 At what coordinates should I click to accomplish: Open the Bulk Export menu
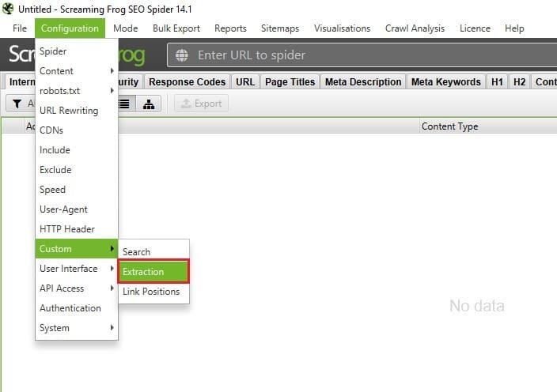tap(176, 28)
